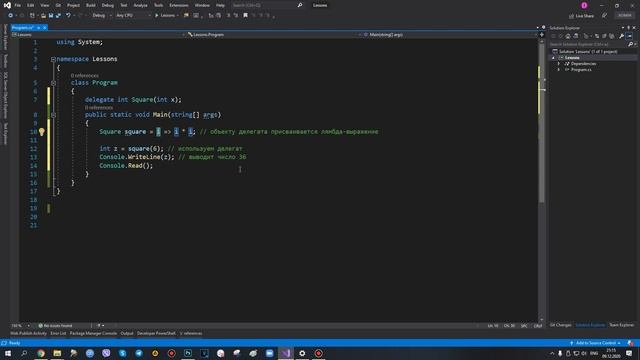This screenshot has width=640, height=360.
Task: Collapse the namespace Lessons code block
Action: click(x=53, y=59)
